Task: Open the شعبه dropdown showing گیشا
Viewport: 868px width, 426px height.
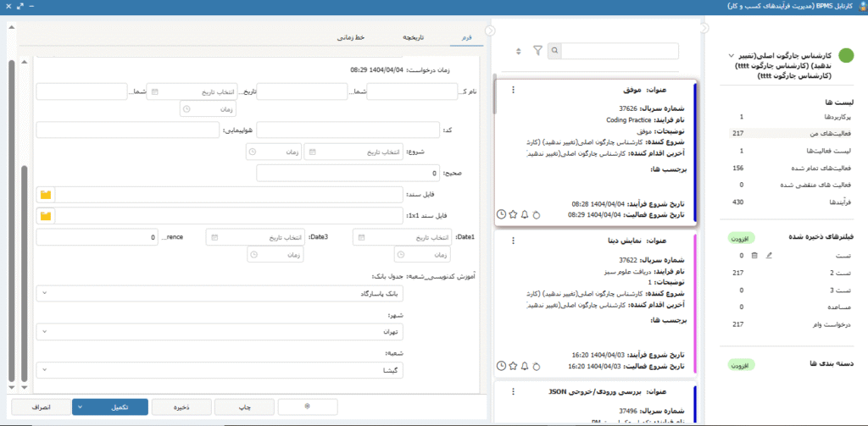Action: pyautogui.click(x=220, y=370)
